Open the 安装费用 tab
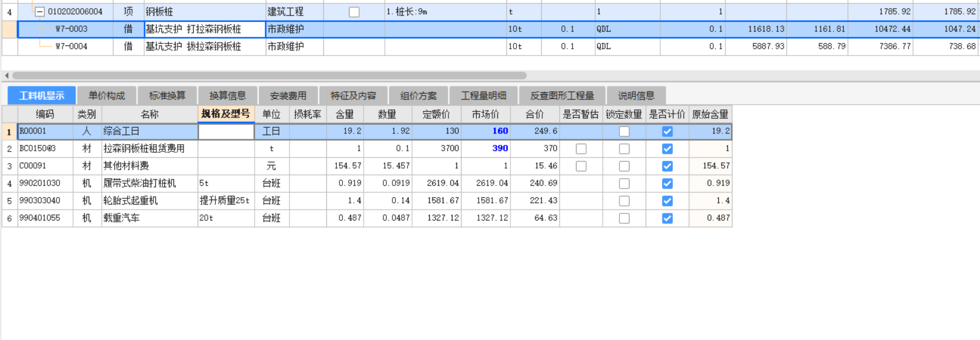Image resolution: width=980 pixels, height=340 pixels. pyautogui.click(x=288, y=96)
